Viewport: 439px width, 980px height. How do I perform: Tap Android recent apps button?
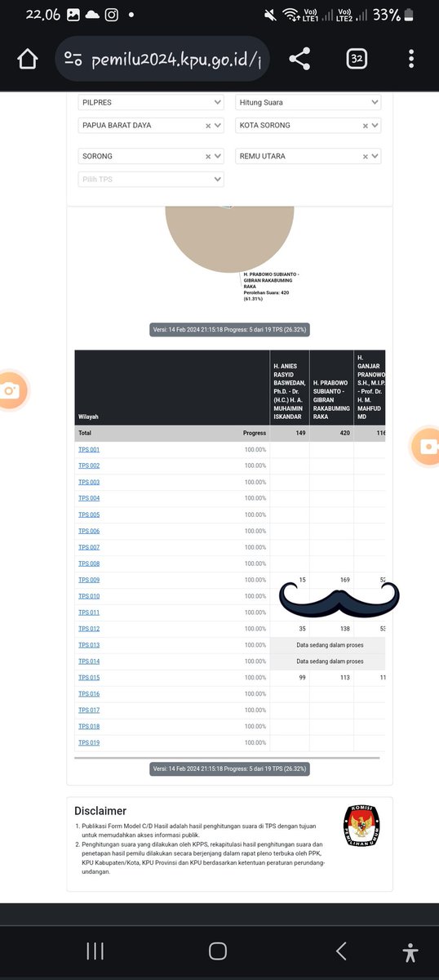point(95,950)
